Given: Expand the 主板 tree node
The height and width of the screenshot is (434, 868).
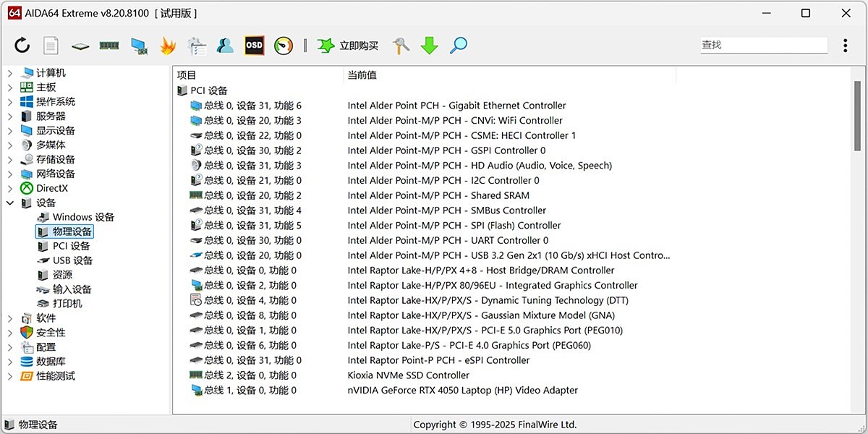Looking at the screenshot, I should (9, 87).
